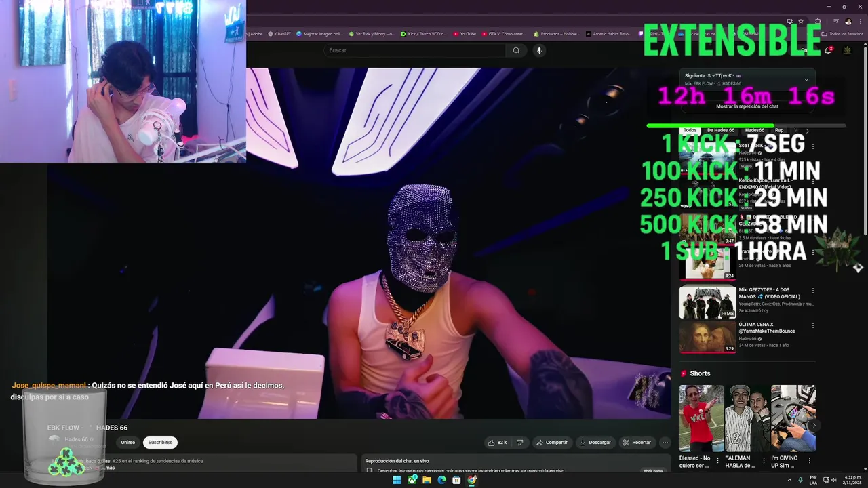This screenshot has height=488, width=868.
Task: Open the Atomic Habits Reso... bookmark
Action: 609,33
